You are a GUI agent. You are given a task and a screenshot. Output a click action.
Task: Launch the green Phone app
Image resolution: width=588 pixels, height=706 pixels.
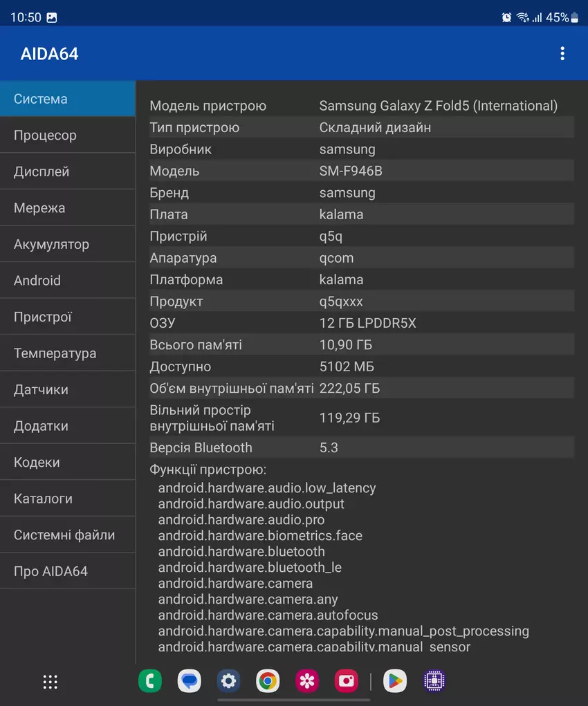(x=150, y=682)
